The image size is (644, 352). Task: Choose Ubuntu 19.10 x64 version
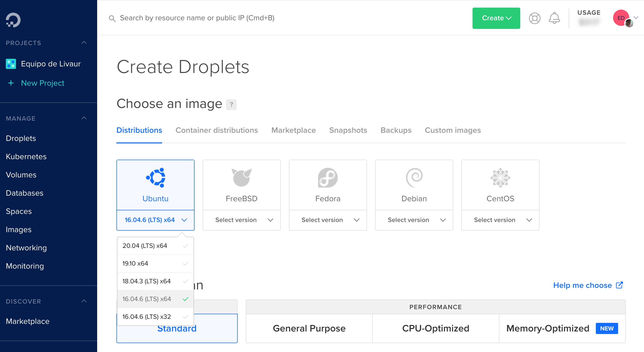point(155,264)
